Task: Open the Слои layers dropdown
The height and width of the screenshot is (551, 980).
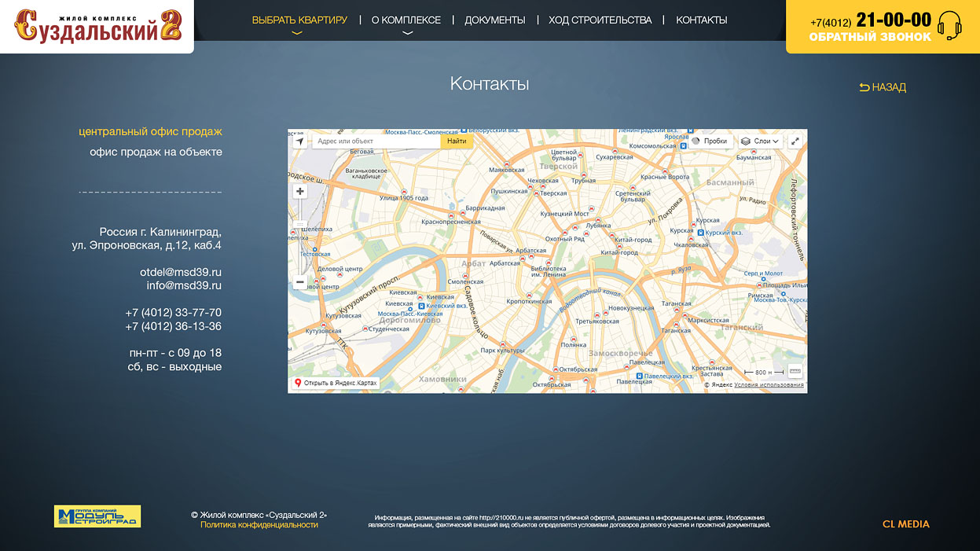Action: coord(761,141)
